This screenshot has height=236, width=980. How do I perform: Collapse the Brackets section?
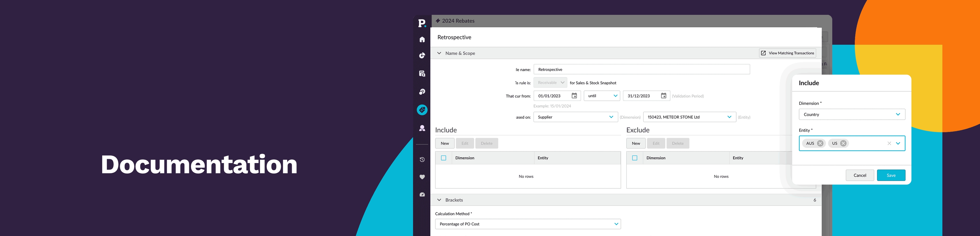(x=439, y=200)
